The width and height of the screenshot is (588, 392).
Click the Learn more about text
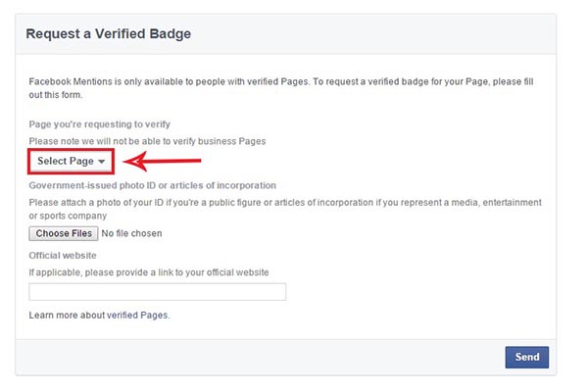tap(67, 316)
